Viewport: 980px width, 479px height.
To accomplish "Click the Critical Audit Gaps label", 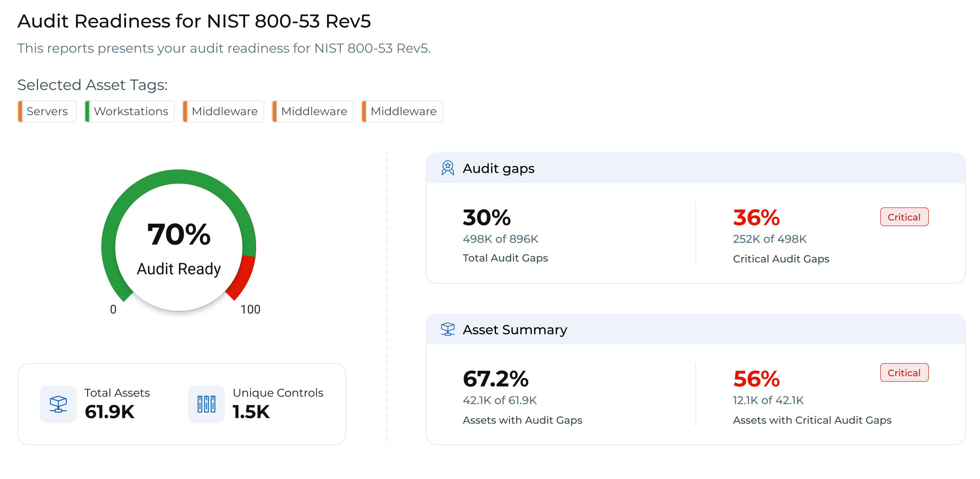I will [x=781, y=258].
